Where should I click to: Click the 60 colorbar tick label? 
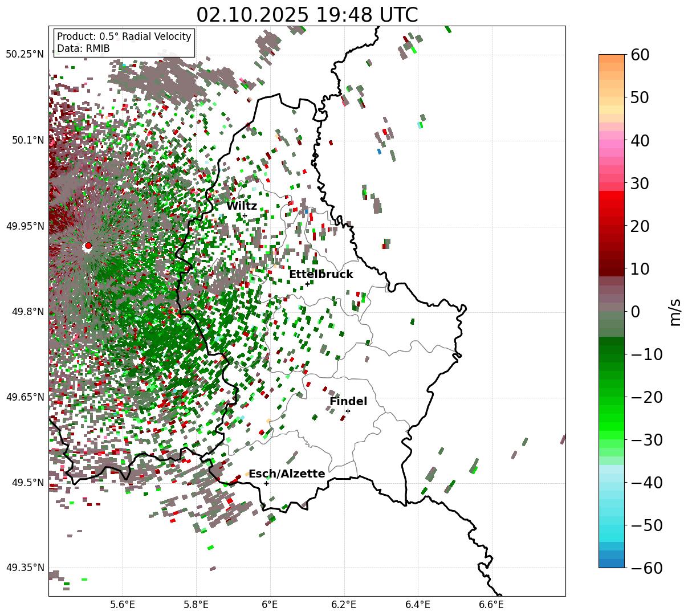640,55
